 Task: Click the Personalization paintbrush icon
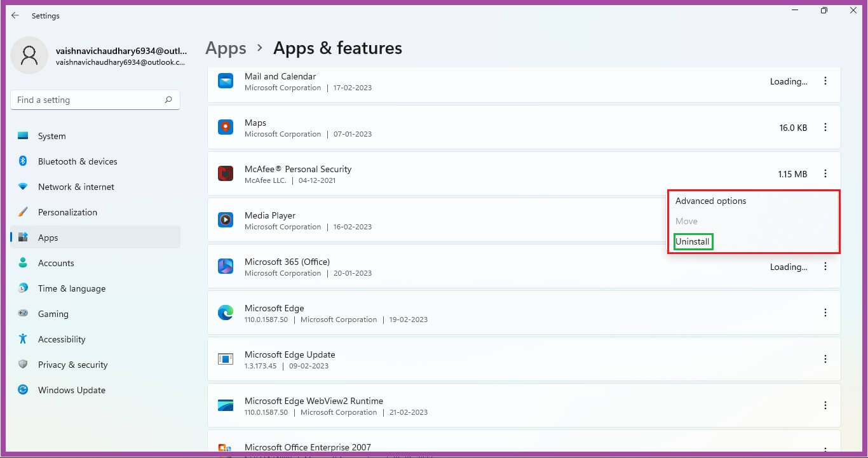click(x=23, y=212)
